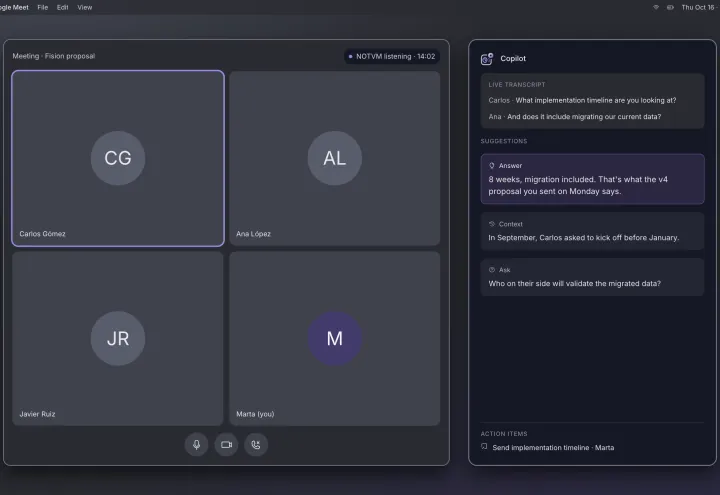
Task: Open the View menu
Action: pyautogui.click(x=84, y=7)
